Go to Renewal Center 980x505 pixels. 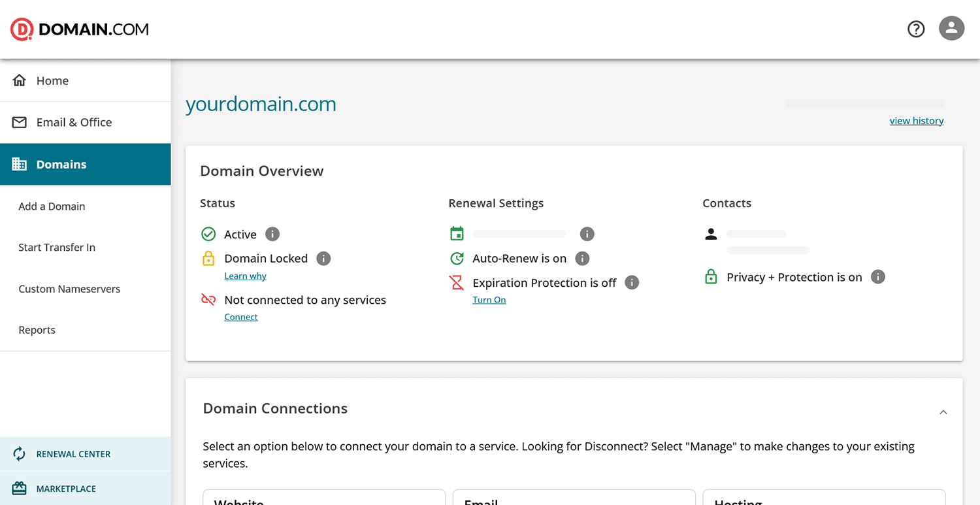point(86,454)
